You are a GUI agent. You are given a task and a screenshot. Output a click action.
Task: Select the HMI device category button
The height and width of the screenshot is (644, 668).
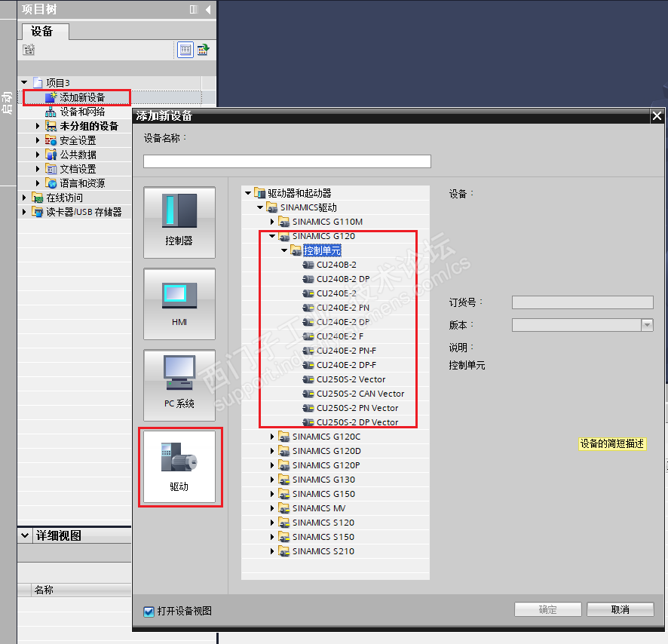[x=179, y=304]
